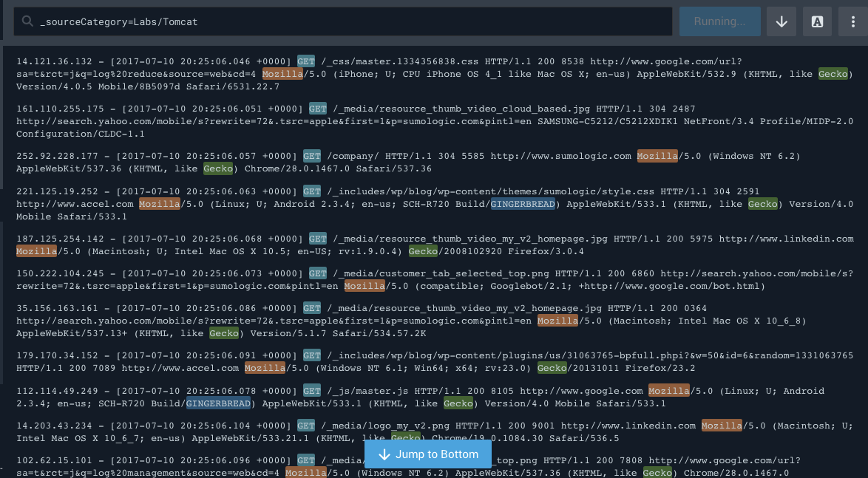
Task: Toggle the 'A' text highlighting icon
Action: (x=817, y=21)
